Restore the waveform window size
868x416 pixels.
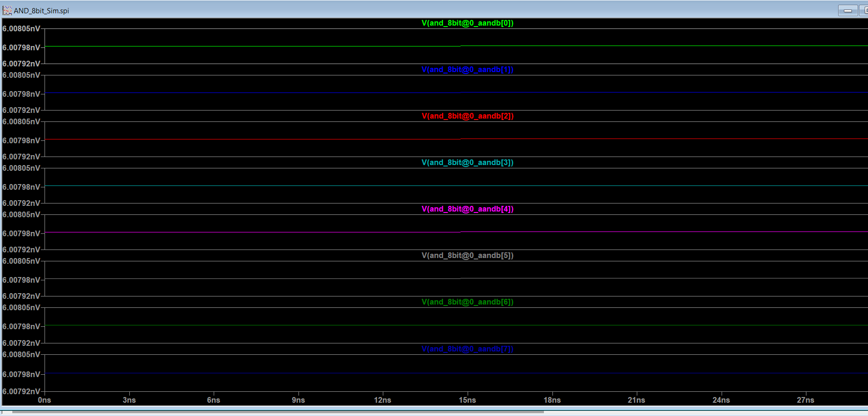[x=864, y=10]
